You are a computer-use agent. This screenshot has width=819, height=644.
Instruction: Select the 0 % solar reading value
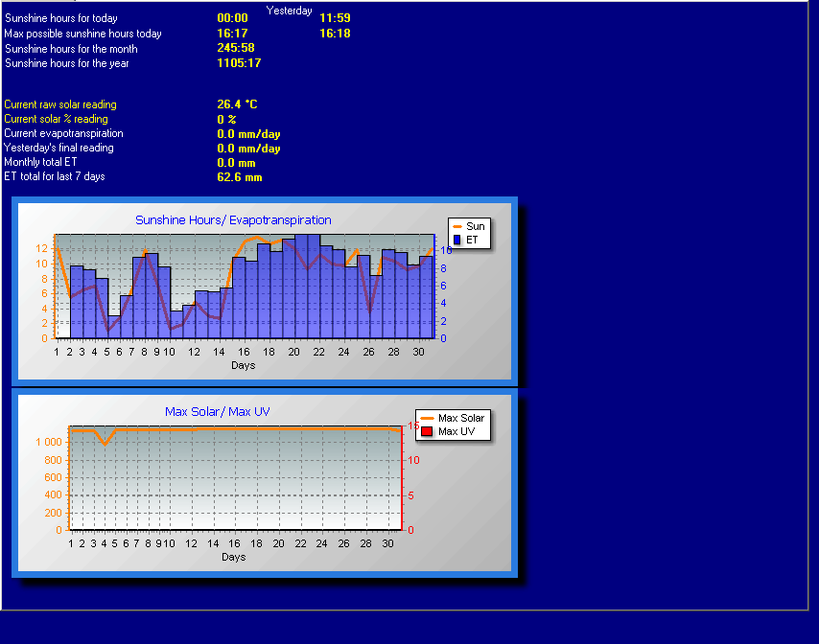(x=226, y=120)
